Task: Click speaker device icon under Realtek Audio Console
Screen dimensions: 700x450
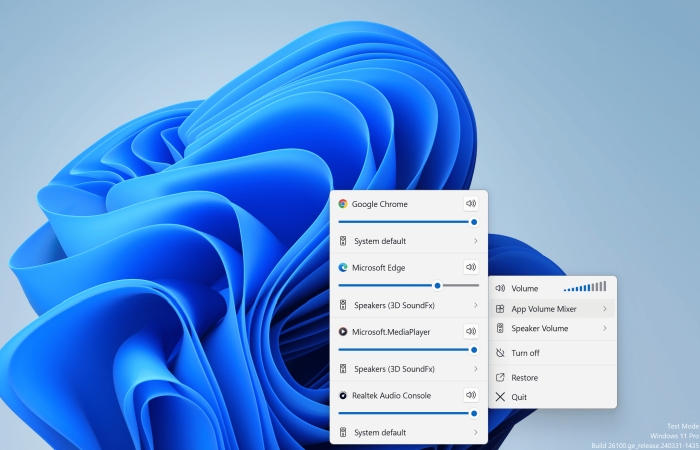Action: tap(343, 432)
